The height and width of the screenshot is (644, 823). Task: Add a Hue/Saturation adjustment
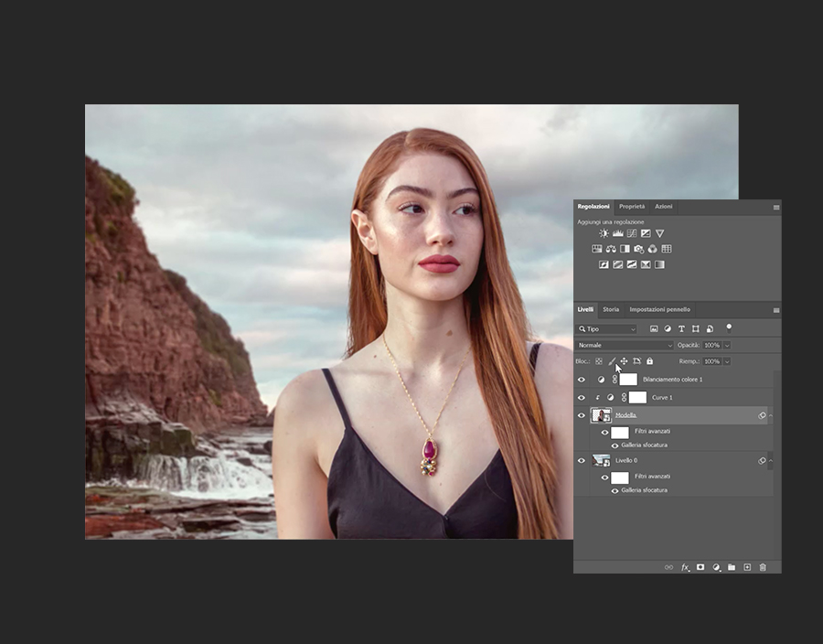click(597, 249)
